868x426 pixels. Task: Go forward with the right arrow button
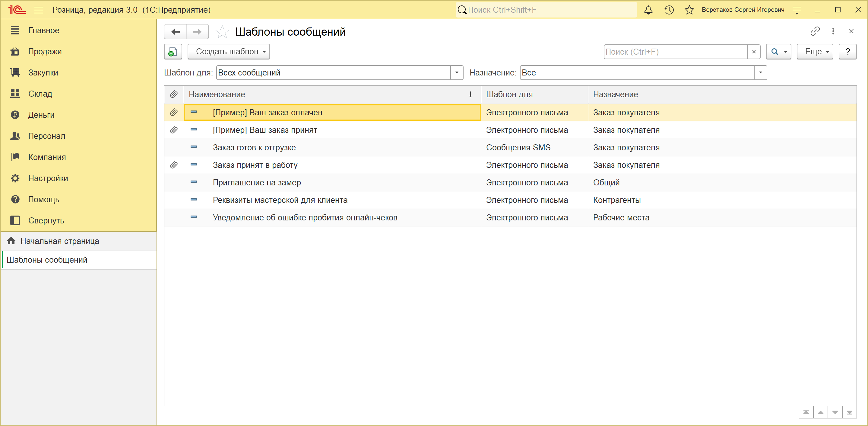point(198,32)
